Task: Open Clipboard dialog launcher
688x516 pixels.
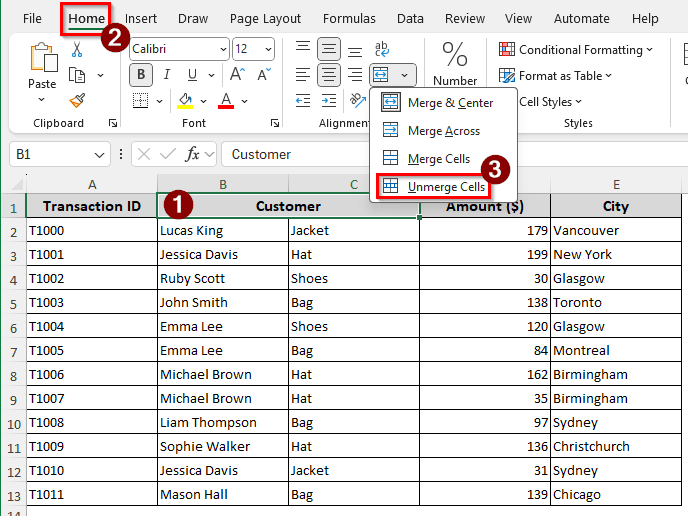Action: [x=113, y=123]
